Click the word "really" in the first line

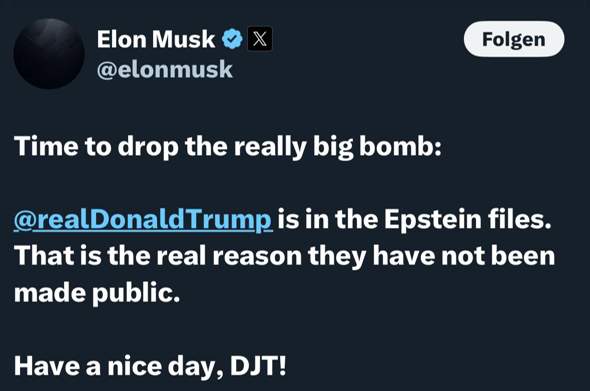(269, 148)
